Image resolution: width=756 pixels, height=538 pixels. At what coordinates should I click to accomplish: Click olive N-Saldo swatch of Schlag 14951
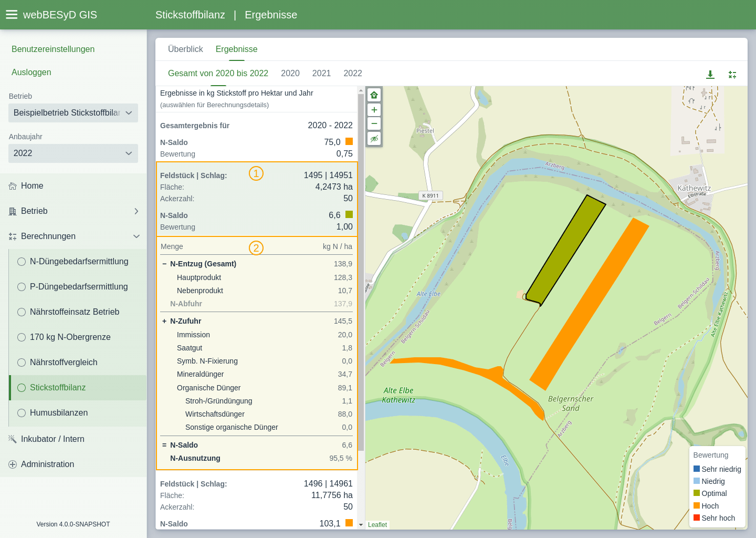pos(349,214)
